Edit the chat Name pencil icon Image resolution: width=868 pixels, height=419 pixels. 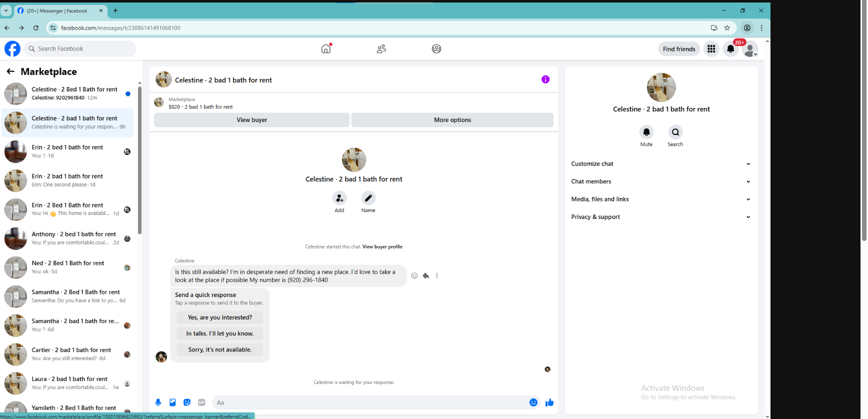click(x=368, y=198)
